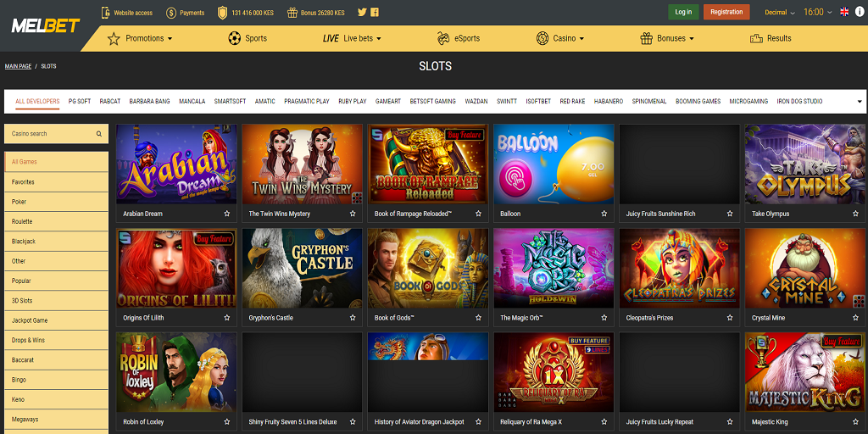Image resolution: width=868 pixels, height=434 pixels.
Task: Click the Results podium icon
Action: click(x=756, y=38)
